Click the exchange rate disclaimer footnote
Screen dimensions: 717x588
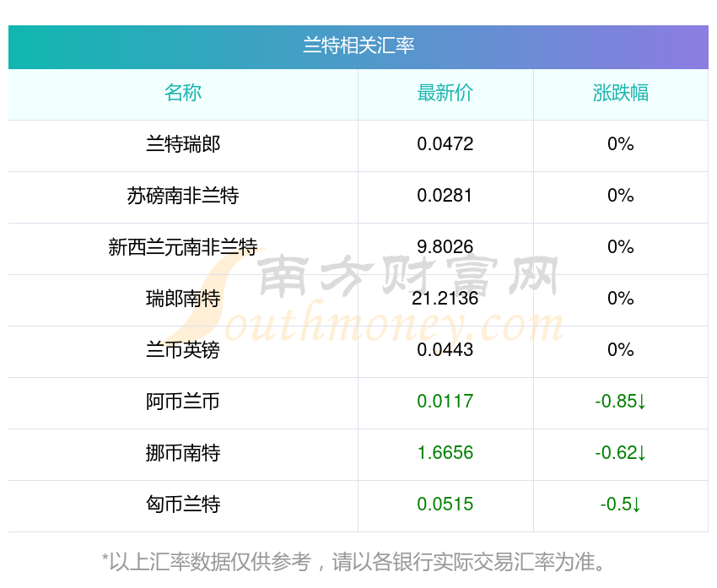(358, 561)
